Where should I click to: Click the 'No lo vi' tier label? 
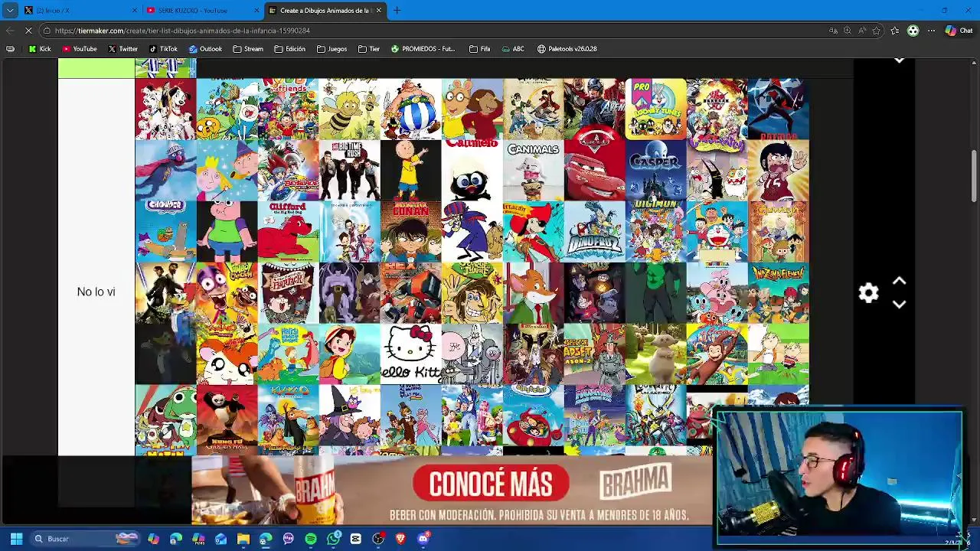pos(96,292)
